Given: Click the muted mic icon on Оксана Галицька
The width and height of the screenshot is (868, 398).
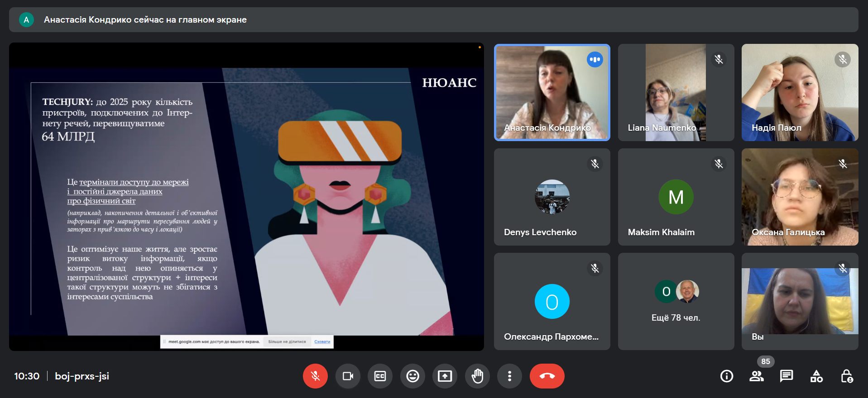Looking at the screenshot, I should (843, 164).
